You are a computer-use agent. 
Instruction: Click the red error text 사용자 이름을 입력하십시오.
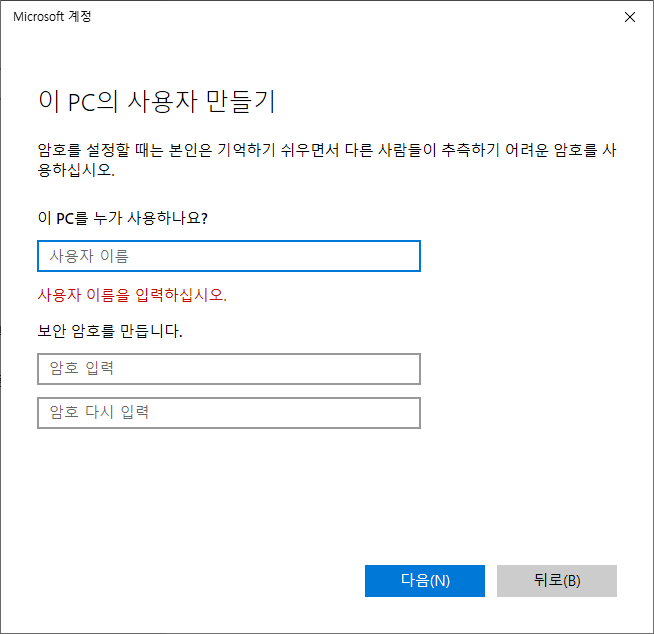pyautogui.click(x=132, y=295)
